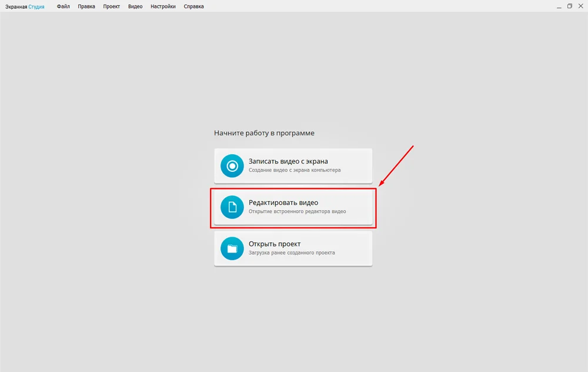Select Редактировать видео option
Screen dimensions: 588x372
(x=293, y=207)
